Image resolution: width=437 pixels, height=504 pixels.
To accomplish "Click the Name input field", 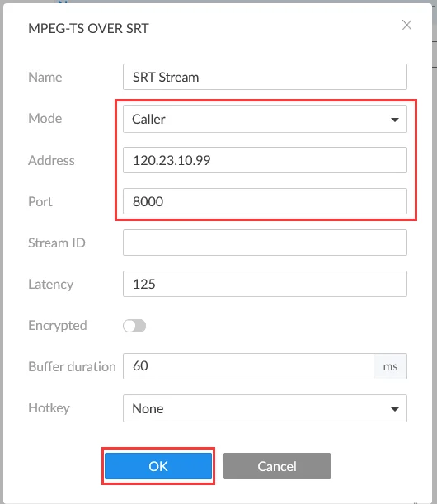I will coord(265,77).
